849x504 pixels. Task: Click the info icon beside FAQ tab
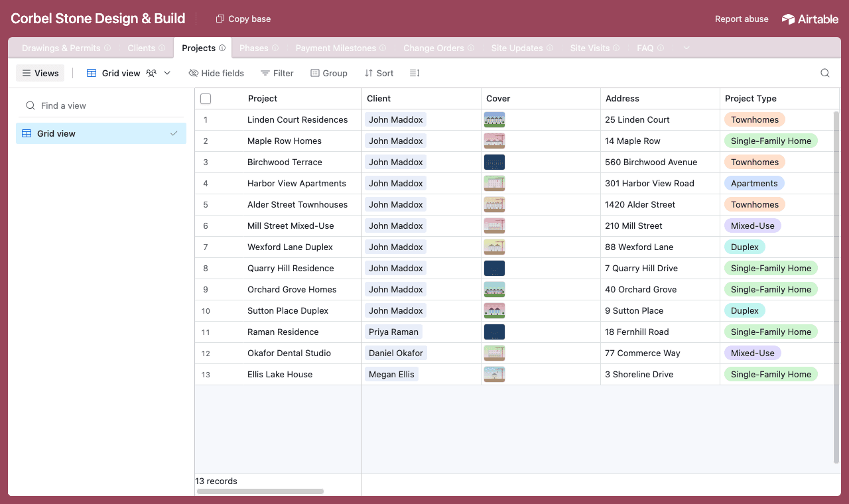[x=660, y=48]
